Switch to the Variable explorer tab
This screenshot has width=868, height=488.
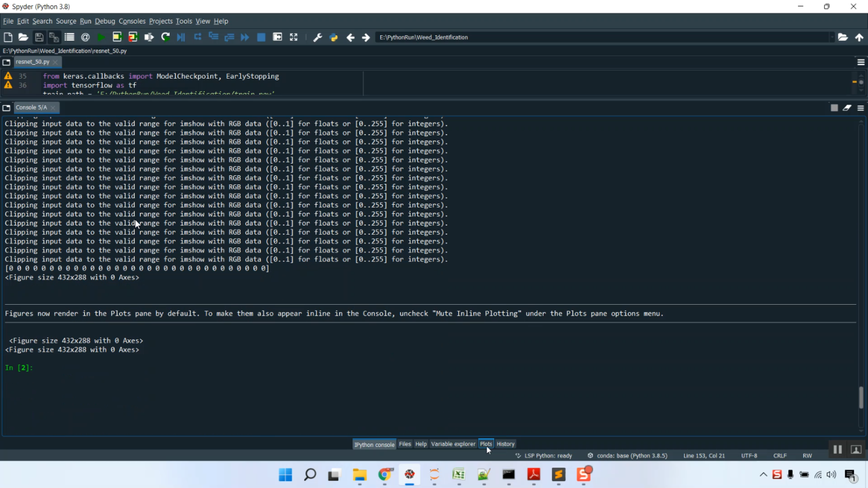(453, 444)
